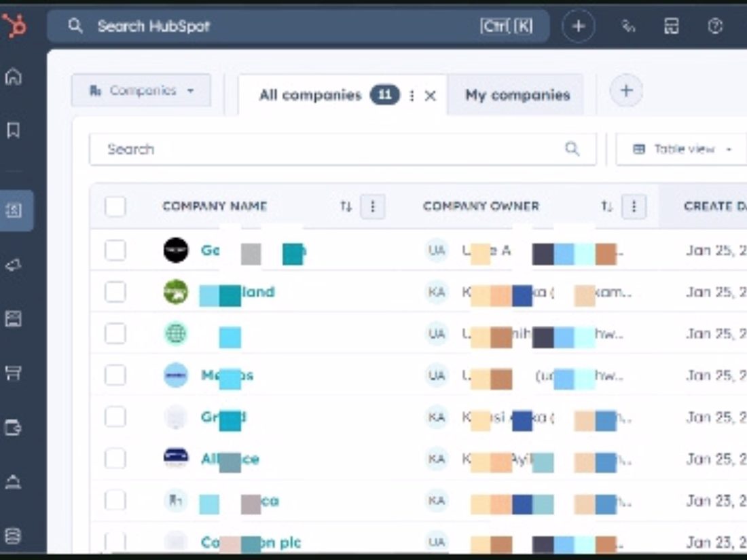Select checkbox for the 'land' company row
Image resolution: width=747 pixels, height=560 pixels.
[x=115, y=292]
